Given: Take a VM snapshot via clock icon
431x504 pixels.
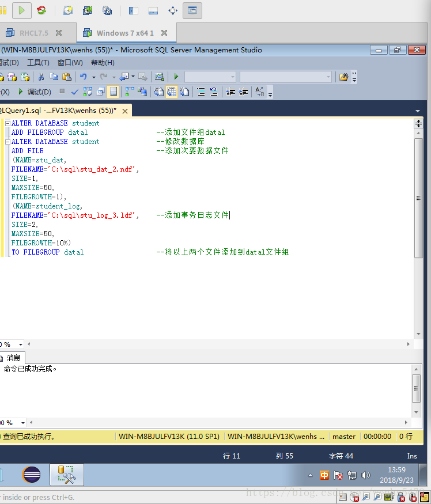Looking at the screenshot, I should tap(68, 10).
